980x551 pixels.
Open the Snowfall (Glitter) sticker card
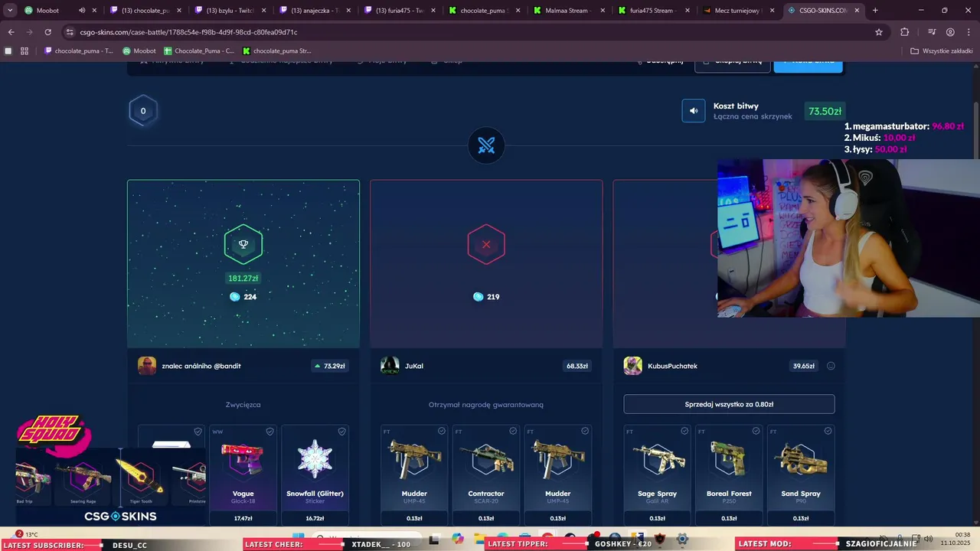tap(315, 476)
